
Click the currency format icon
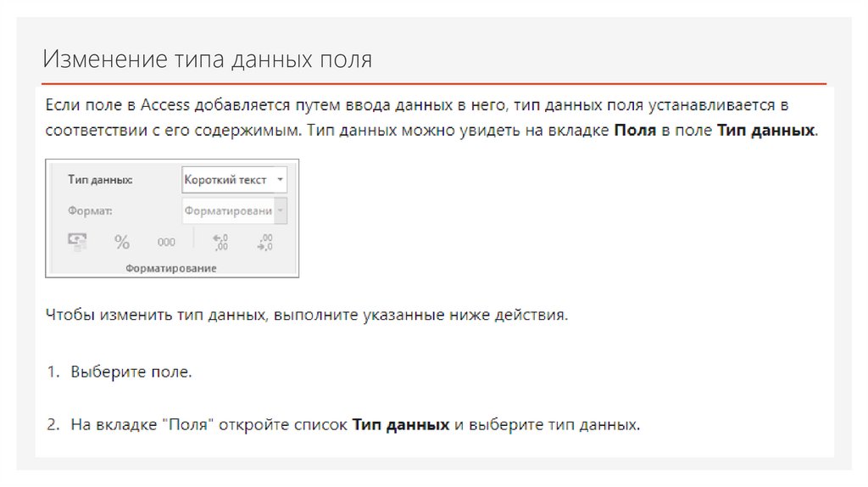click(x=78, y=242)
